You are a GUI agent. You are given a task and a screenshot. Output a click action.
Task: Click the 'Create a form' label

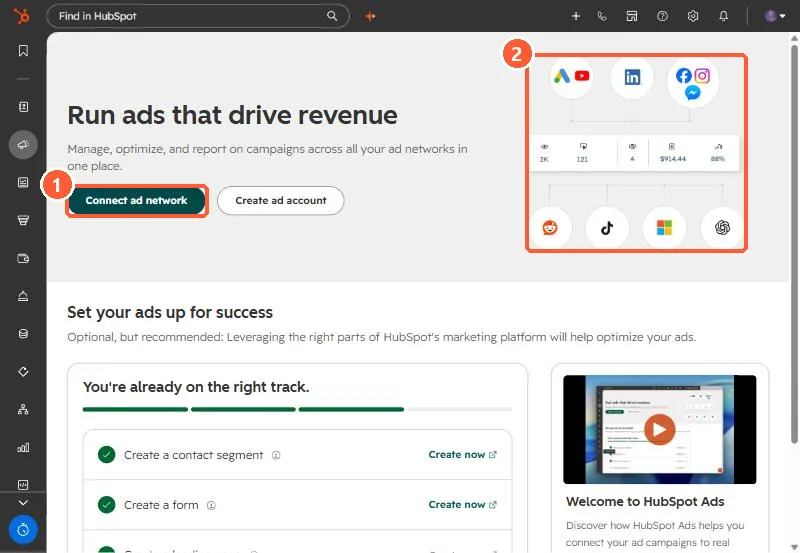point(161,505)
